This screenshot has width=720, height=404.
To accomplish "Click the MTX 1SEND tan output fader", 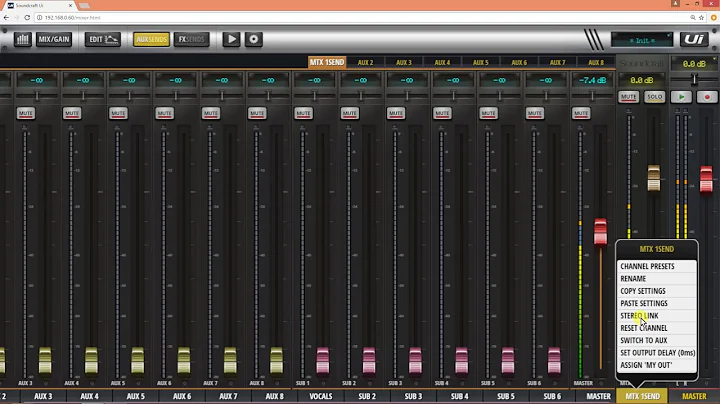I will [x=654, y=178].
